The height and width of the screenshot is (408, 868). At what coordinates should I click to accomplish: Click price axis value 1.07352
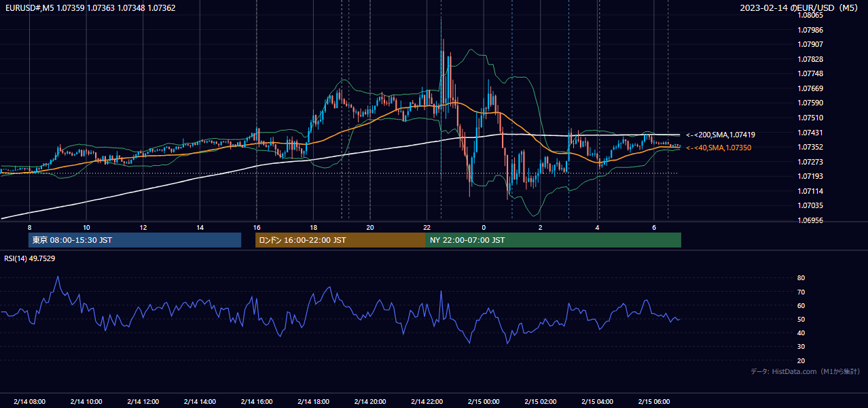pos(810,147)
